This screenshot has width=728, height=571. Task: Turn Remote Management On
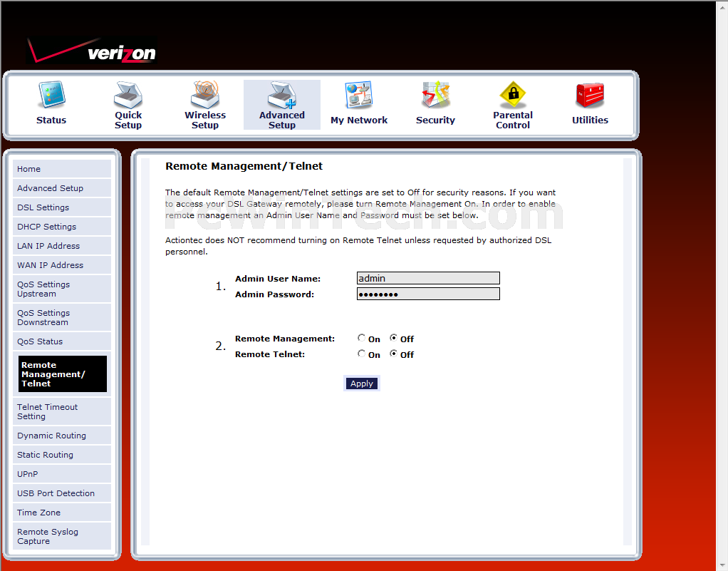361,338
